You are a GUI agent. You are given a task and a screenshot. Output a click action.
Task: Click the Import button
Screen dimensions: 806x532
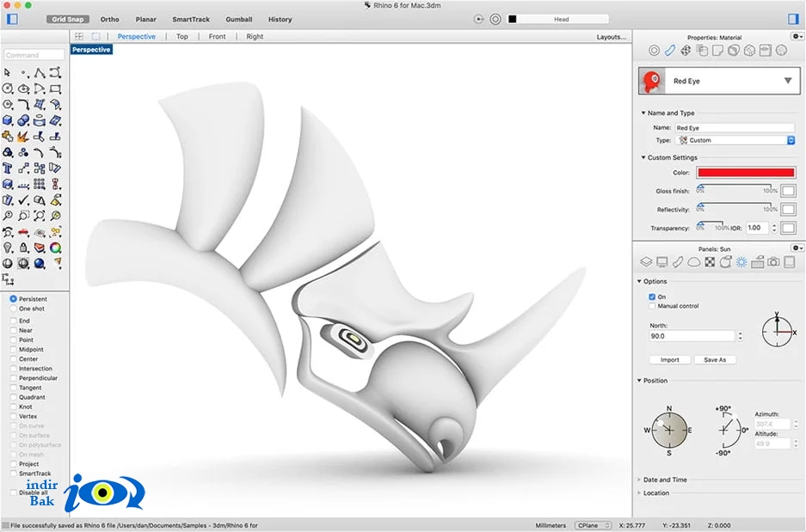[670, 360]
